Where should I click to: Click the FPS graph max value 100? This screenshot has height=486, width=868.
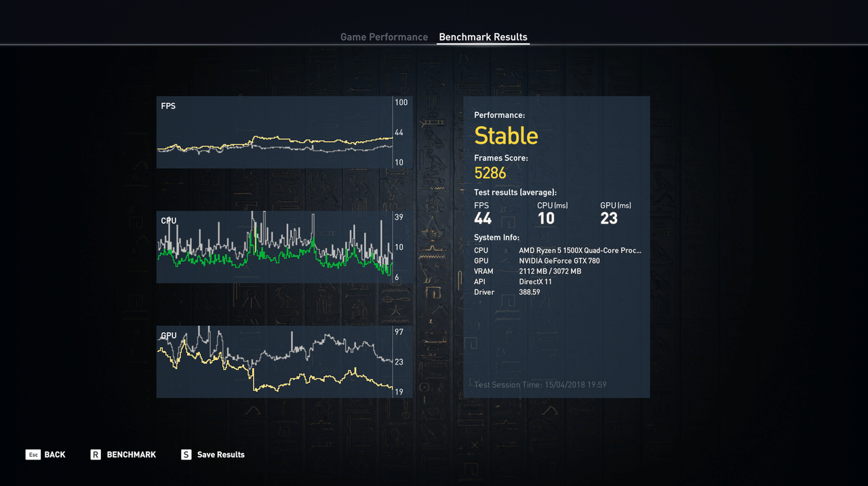(401, 102)
